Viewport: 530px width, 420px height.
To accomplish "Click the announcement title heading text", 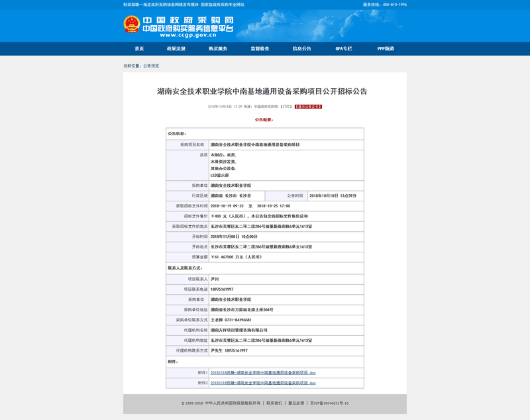I will 262,91.
